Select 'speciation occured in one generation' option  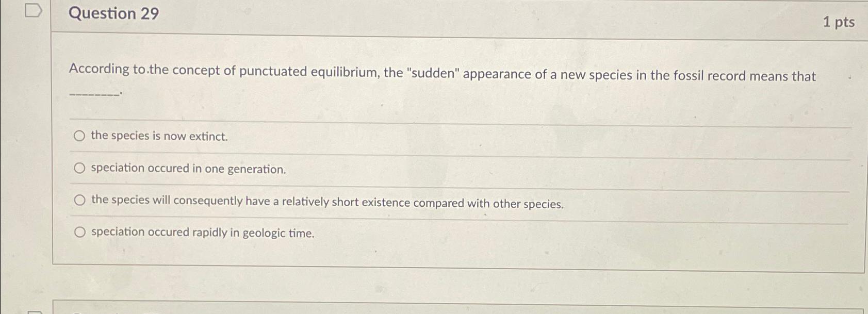79,168
